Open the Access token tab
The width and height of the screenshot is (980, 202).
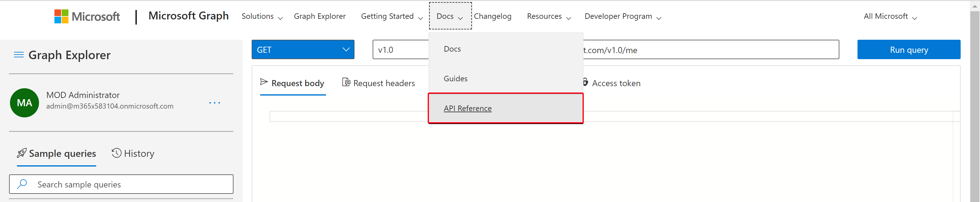(611, 83)
